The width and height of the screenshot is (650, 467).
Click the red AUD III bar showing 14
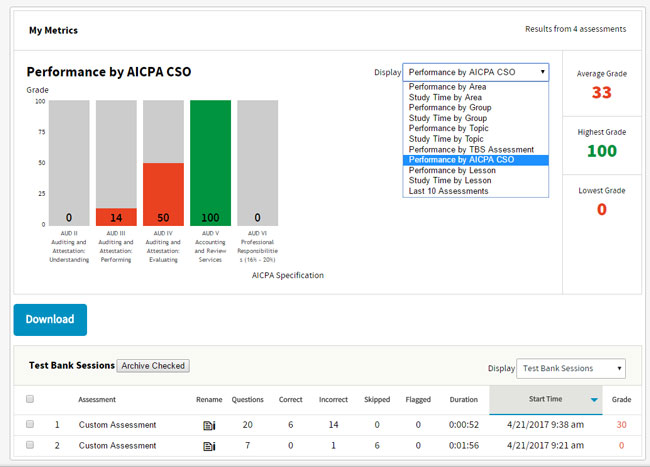116,217
